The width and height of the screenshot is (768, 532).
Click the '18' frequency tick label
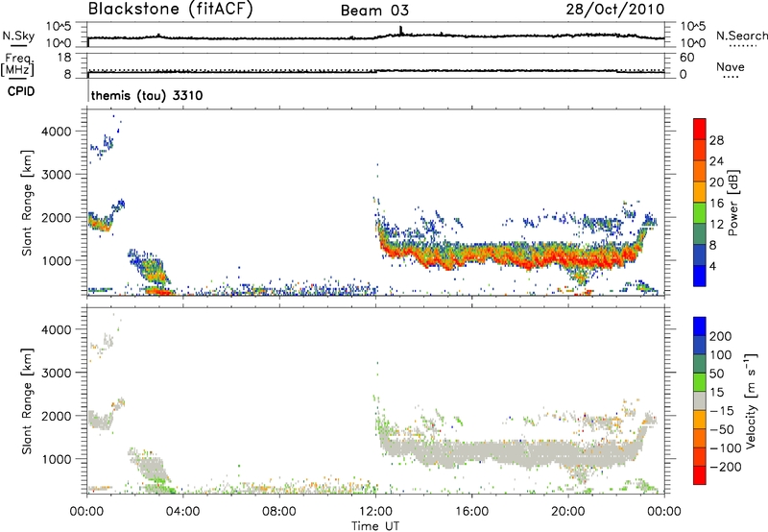[x=64, y=58]
